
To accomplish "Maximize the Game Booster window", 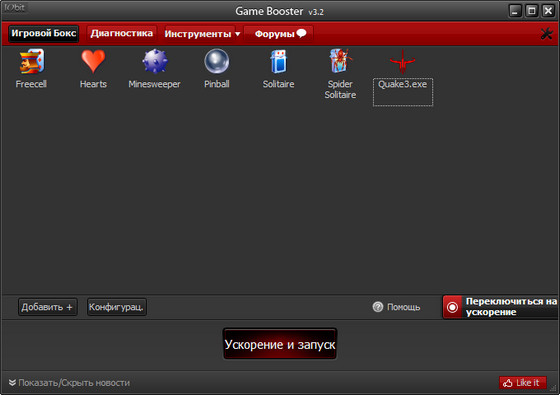I will pyautogui.click(x=531, y=11).
